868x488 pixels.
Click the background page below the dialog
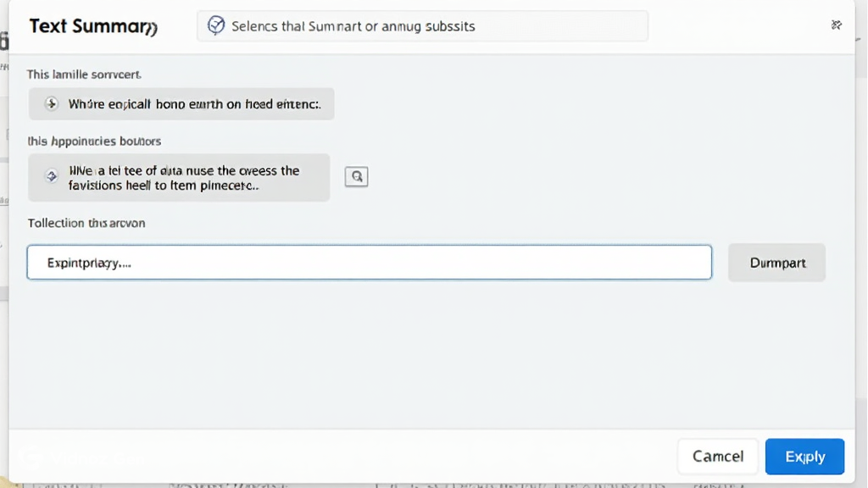424,485
